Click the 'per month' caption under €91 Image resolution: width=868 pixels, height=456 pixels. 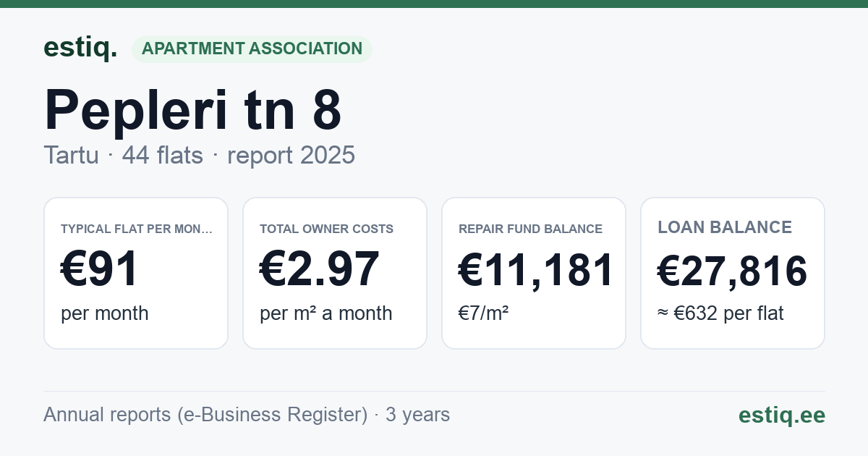105,313
